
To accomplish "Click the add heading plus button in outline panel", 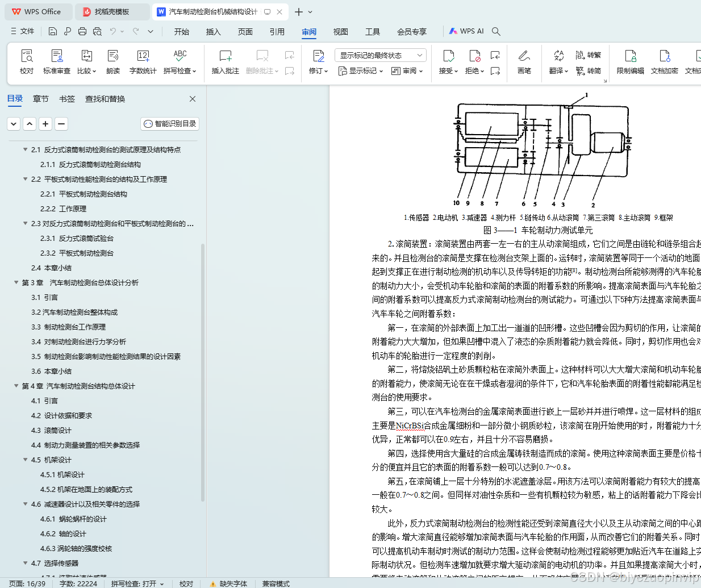I will tap(45, 123).
